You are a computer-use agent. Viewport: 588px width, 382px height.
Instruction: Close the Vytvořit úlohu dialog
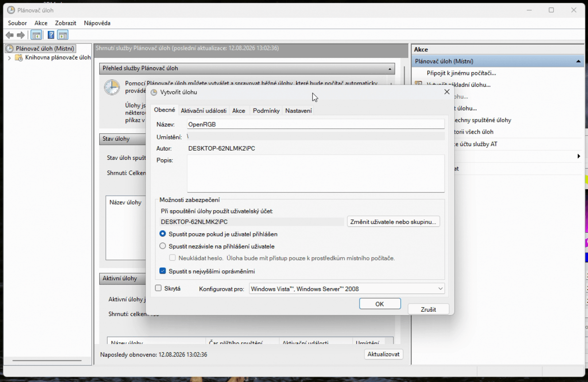tap(447, 92)
